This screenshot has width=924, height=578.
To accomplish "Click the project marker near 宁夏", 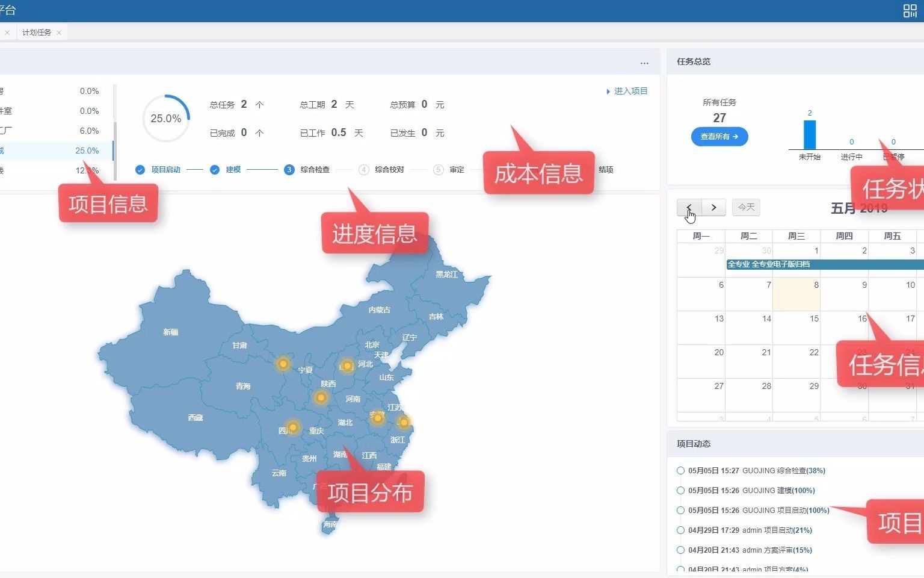I will 283,364.
